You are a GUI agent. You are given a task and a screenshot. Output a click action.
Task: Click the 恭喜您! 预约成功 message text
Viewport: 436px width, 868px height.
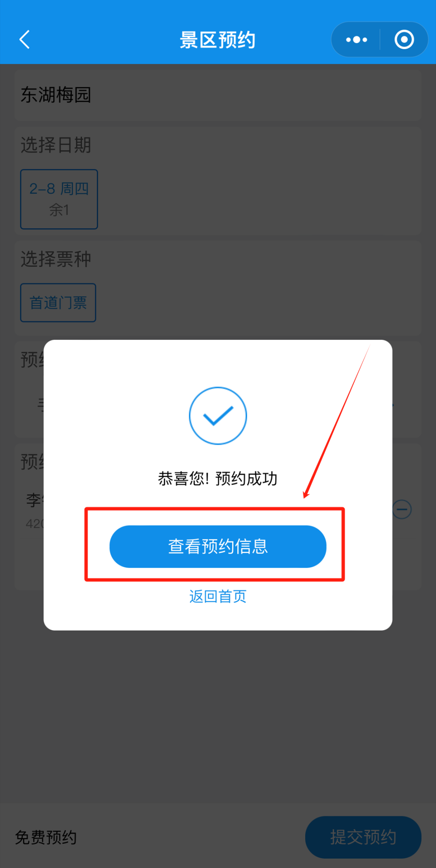click(218, 478)
